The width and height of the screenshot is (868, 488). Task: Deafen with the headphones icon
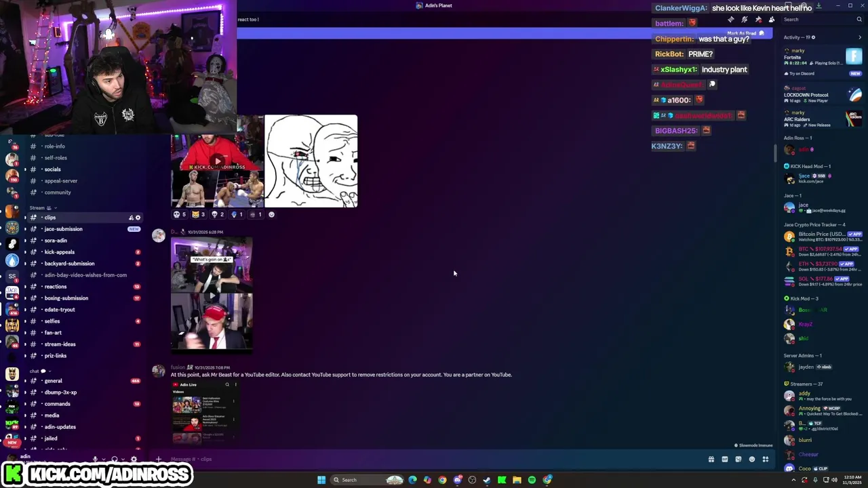pos(115,460)
